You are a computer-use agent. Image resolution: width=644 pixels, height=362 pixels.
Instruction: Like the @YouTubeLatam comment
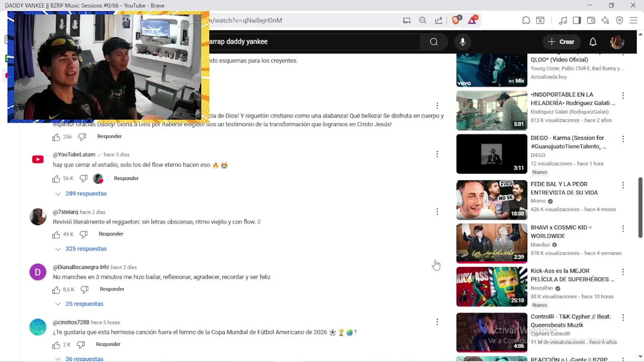pos(56,178)
